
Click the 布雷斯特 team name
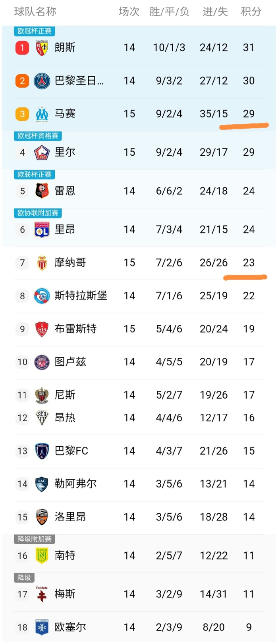coord(75,329)
